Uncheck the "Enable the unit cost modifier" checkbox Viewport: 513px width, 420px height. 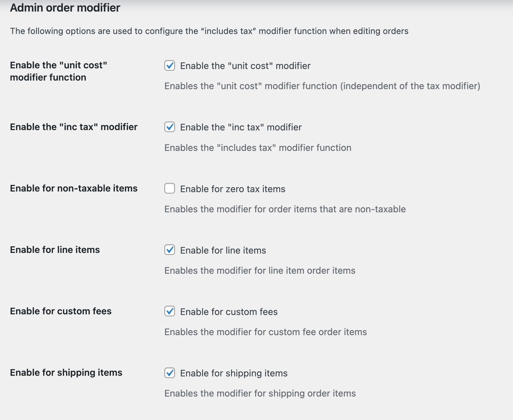170,66
